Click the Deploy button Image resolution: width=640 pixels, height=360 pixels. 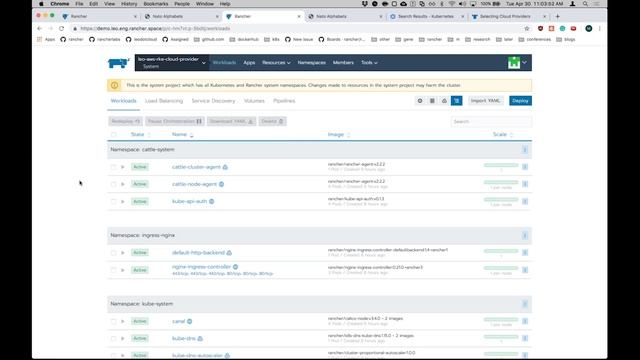pos(520,101)
